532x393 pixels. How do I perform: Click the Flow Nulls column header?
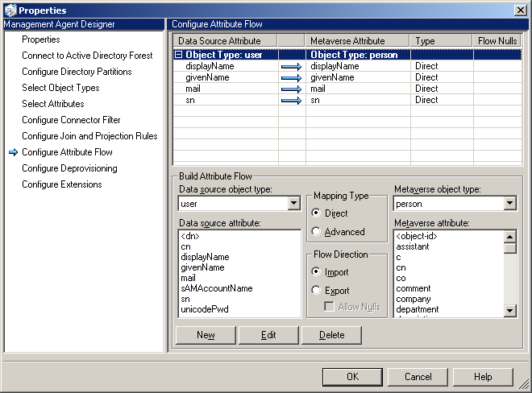pos(497,41)
